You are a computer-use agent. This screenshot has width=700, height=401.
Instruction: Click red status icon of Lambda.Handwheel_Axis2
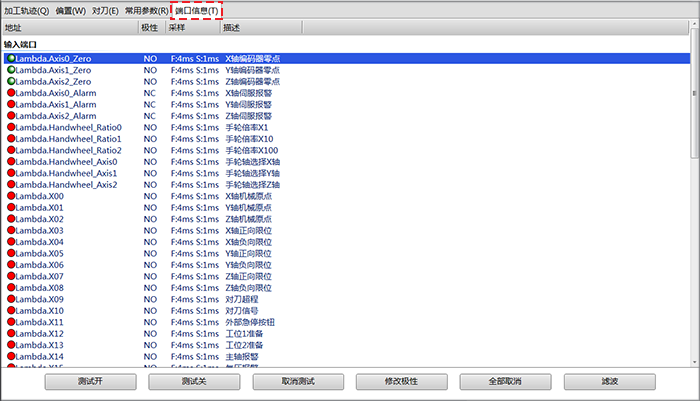click(x=11, y=184)
